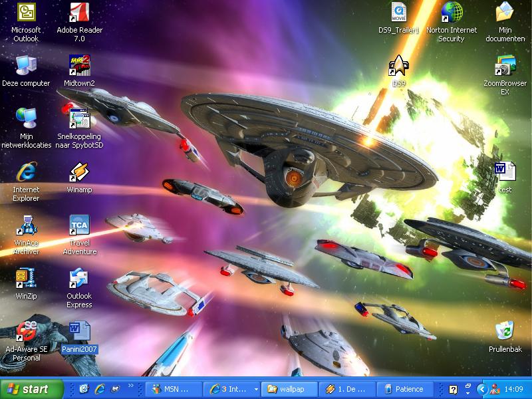
Task: Expand hidden Quick Launch items chevron
Action: click(x=130, y=385)
